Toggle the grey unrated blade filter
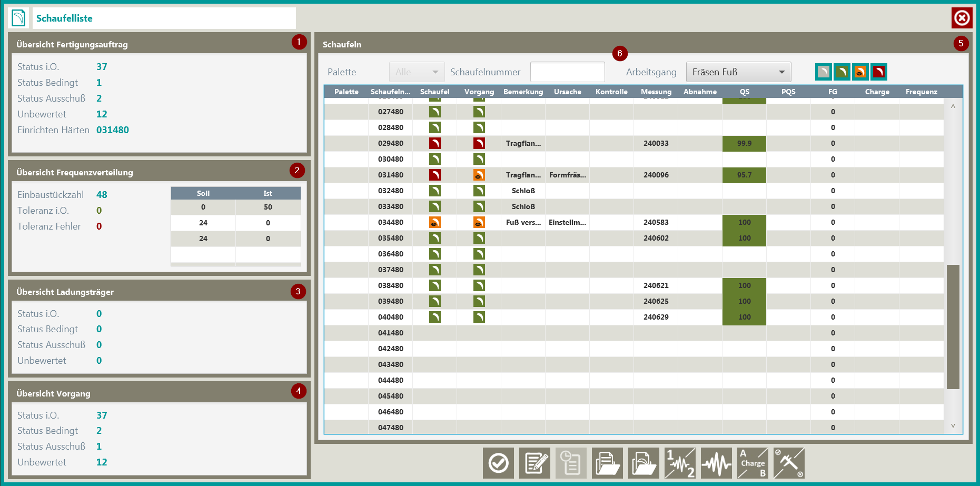 (x=824, y=72)
